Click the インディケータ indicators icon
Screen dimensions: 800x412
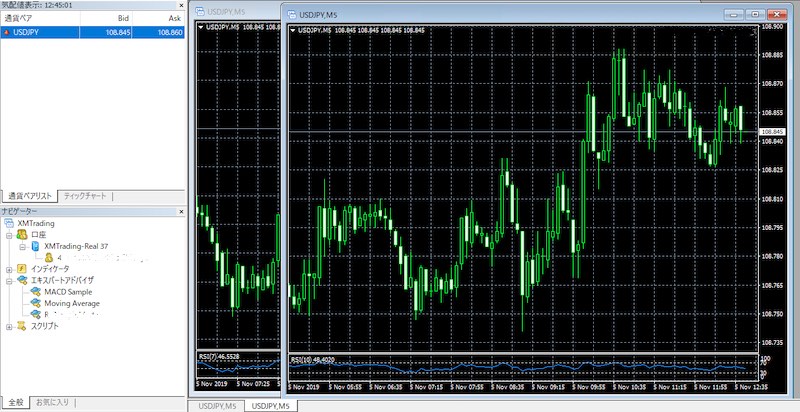point(21,269)
